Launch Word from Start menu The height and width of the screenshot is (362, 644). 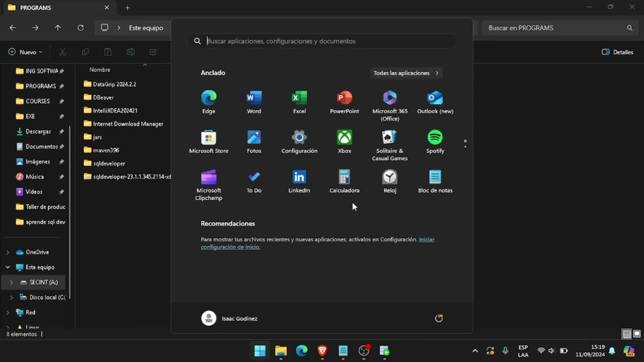point(254,102)
